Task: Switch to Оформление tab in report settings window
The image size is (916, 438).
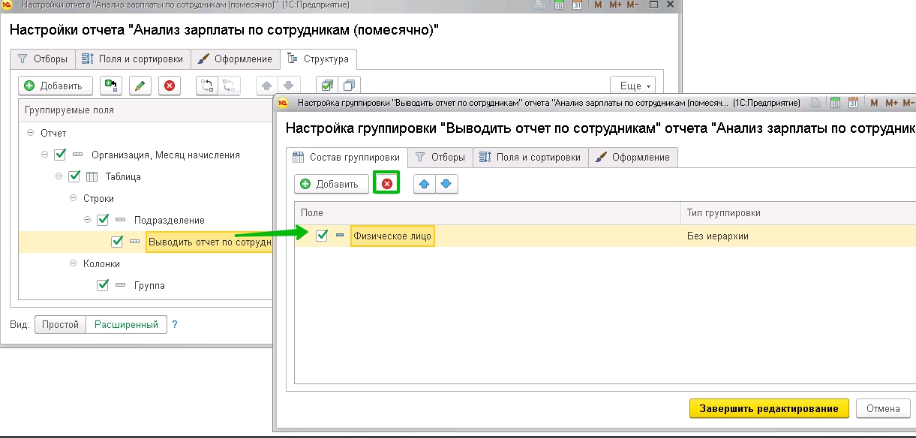Action: [235, 59]
